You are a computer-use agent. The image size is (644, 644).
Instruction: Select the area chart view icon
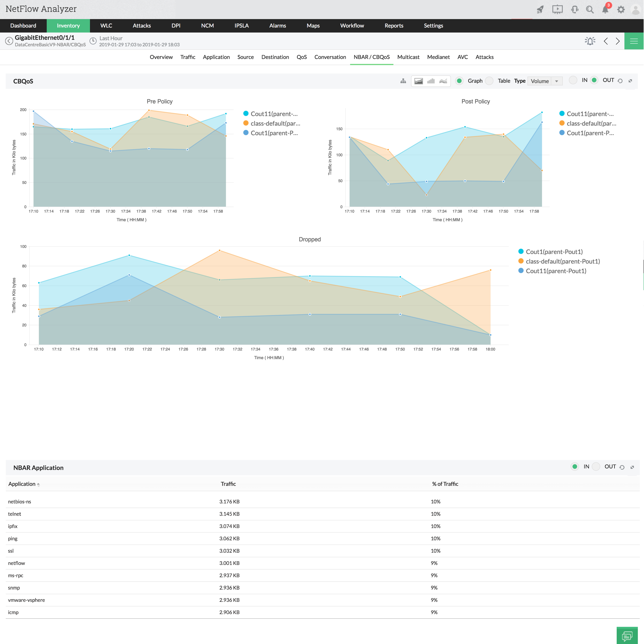(x=419, y=81)
